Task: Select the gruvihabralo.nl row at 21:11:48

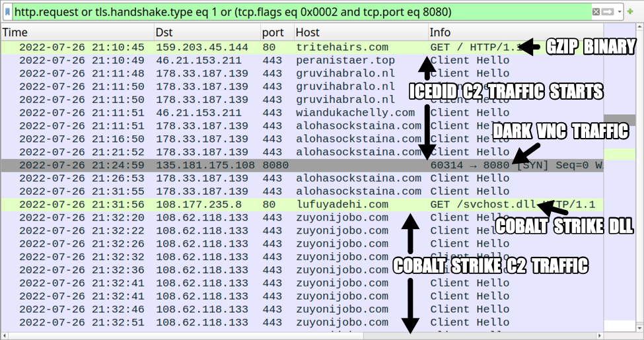Action: click(302, 73)
